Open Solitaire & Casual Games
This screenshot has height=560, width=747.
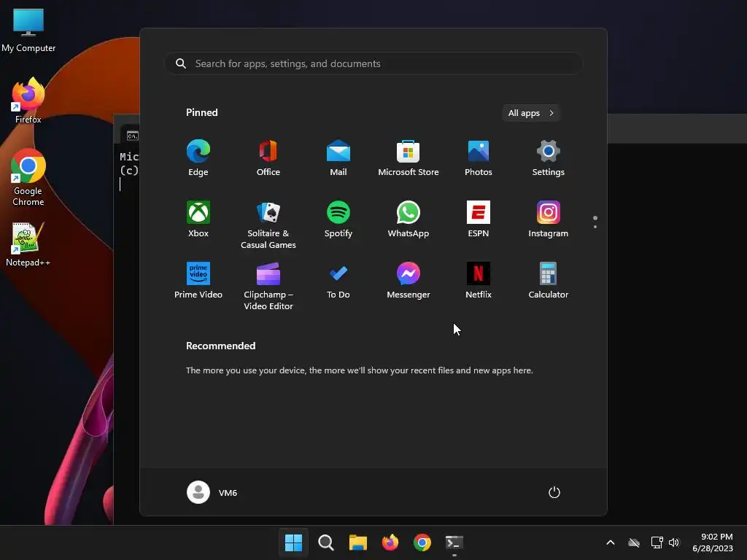coord(268,225)
